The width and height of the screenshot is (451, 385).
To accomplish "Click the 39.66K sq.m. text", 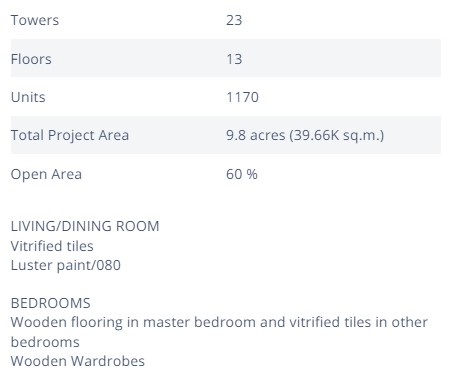I will pos(337,135).
